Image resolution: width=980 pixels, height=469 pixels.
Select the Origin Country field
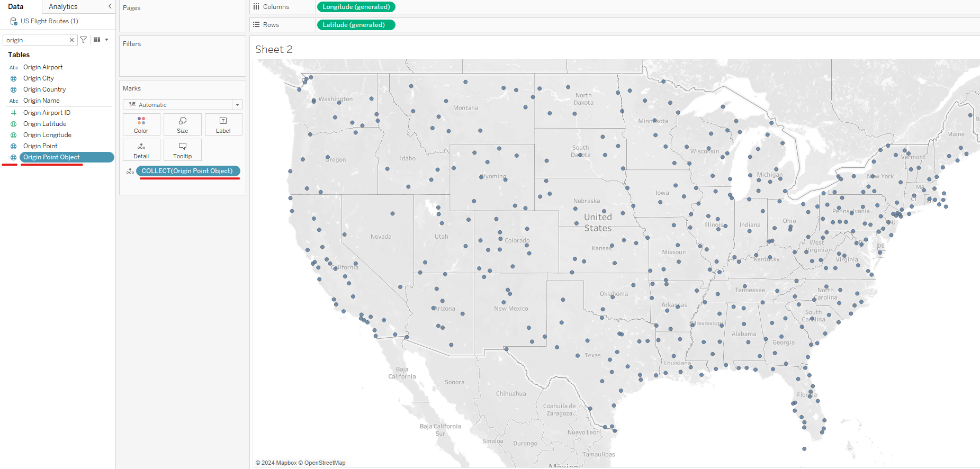tap(44, 89)
